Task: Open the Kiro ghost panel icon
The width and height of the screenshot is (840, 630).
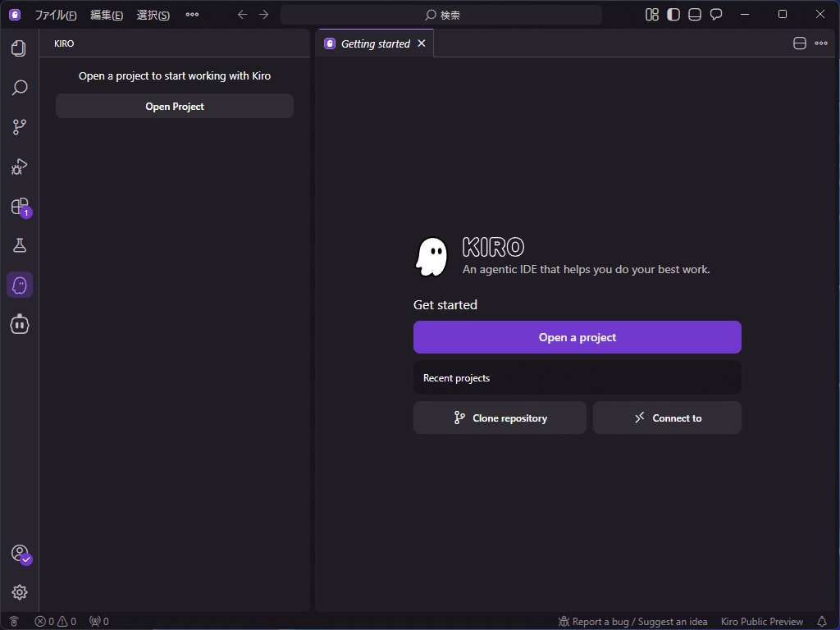Action: click(20, 285)
